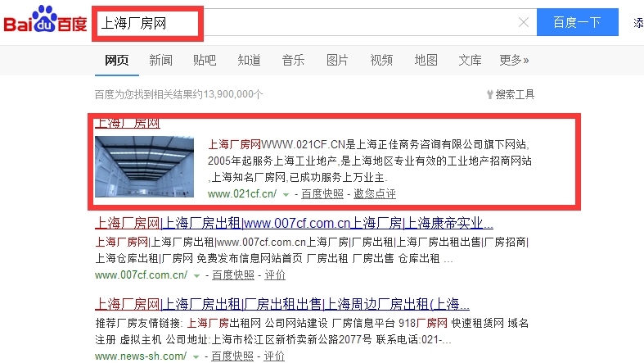Switch to the 新闻 tab

tap(160, 61)
